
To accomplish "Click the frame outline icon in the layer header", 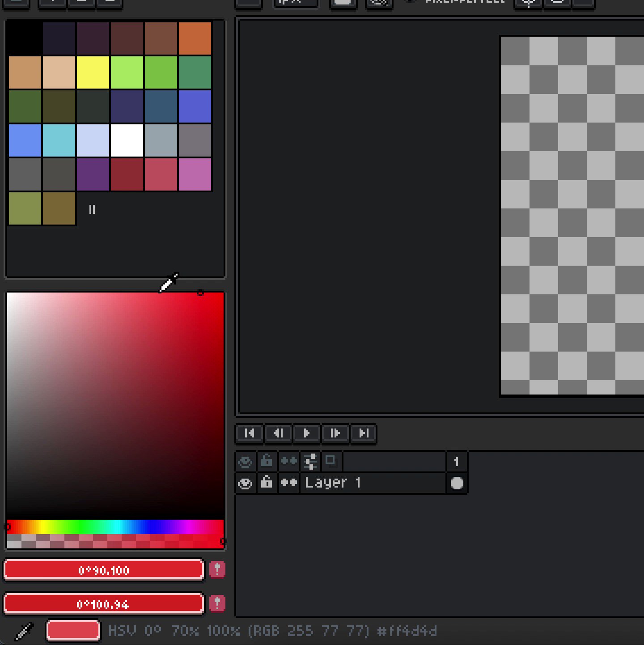I will tap(331, 461).
